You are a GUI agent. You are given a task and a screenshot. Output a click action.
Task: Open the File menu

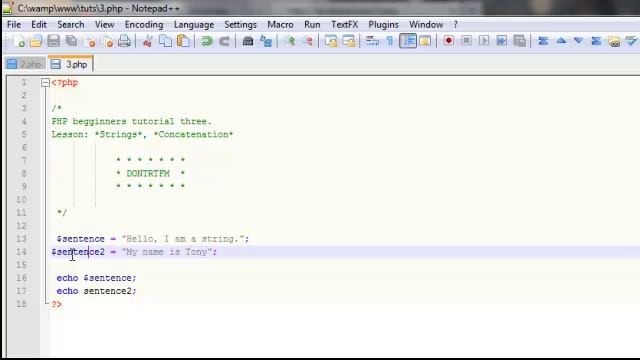[14, 25]
